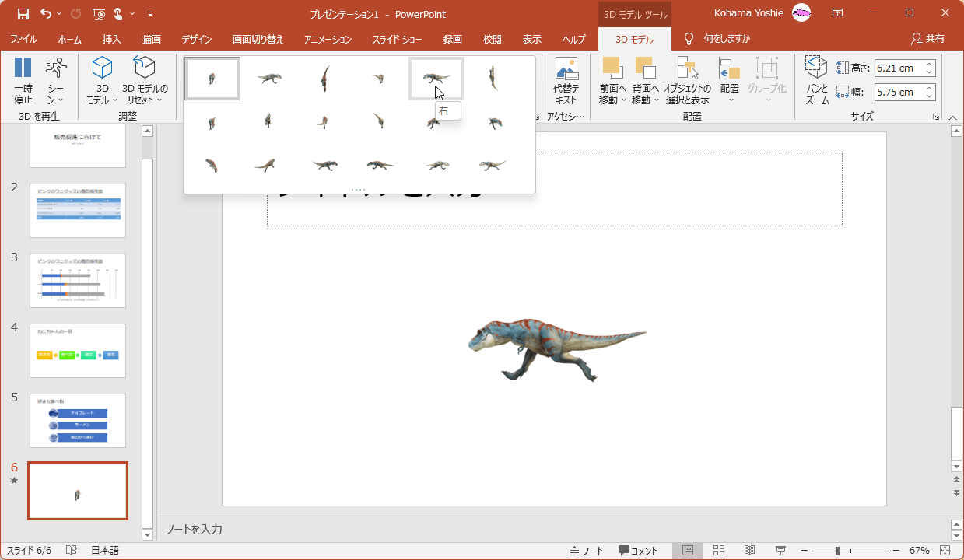Toggle the コメント (Comments) pane button

pyautogui.click(x=638, y=551)
